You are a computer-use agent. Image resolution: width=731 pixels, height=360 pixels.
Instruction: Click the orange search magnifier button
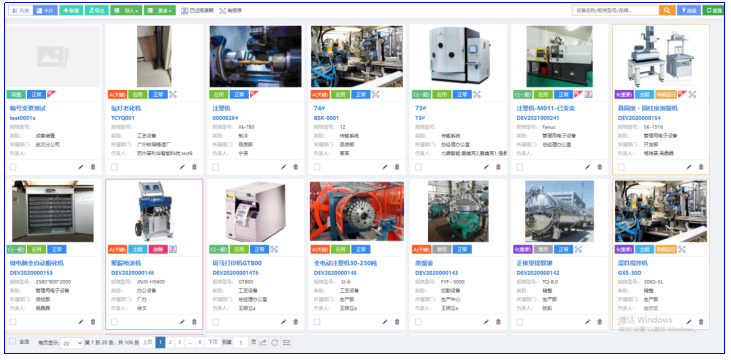point(667,10)
